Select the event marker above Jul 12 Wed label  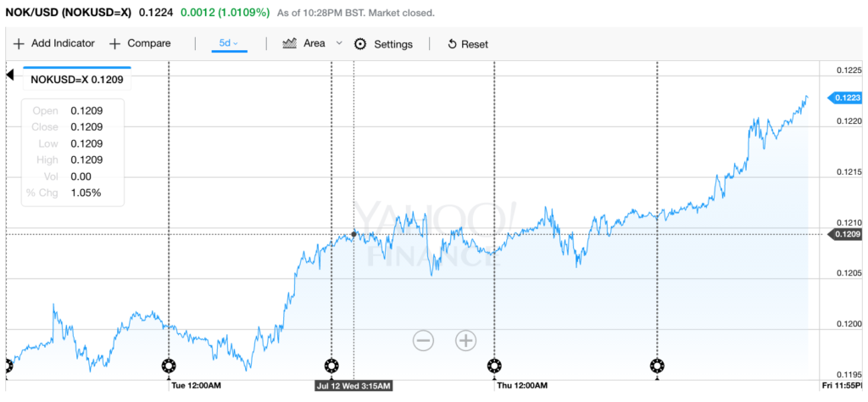point(331,366)
